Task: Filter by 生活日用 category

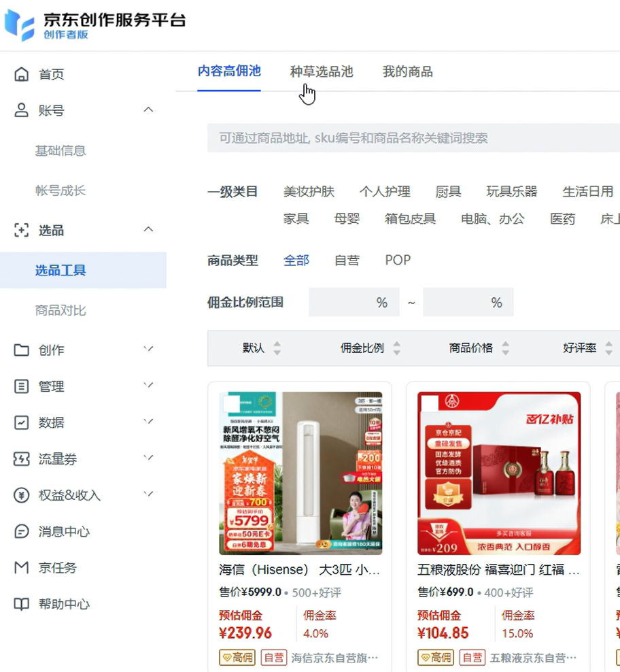Action: tap(588, 191)
